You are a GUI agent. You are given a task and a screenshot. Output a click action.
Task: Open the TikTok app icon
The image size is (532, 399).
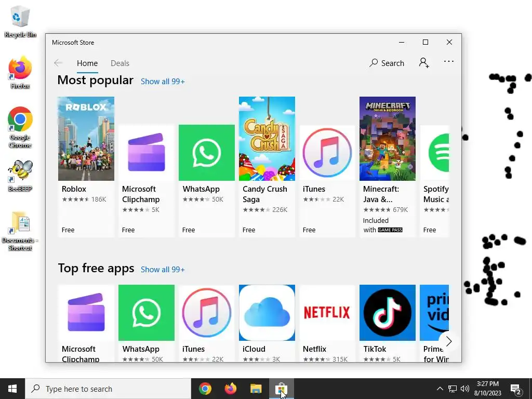pos(388,313)
